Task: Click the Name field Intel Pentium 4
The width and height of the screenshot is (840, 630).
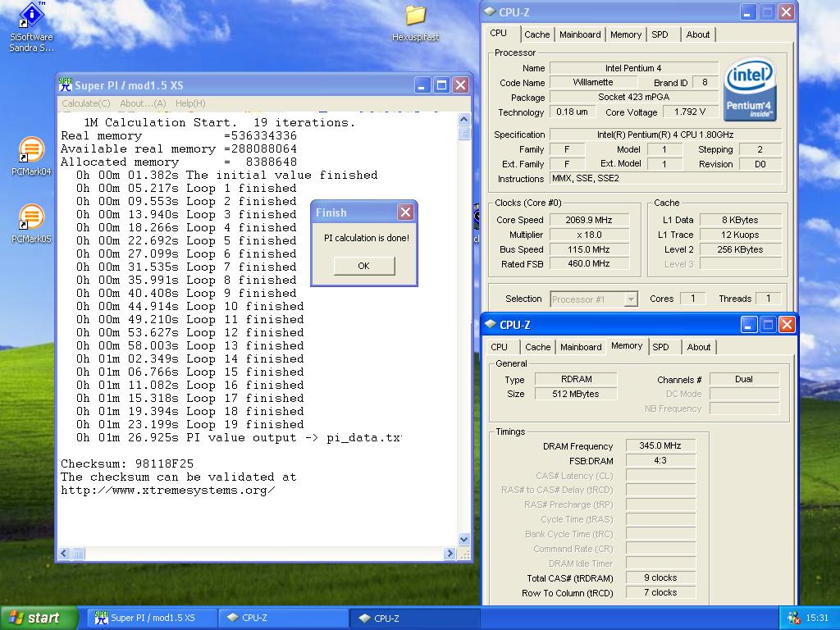Action: (633, 68)
